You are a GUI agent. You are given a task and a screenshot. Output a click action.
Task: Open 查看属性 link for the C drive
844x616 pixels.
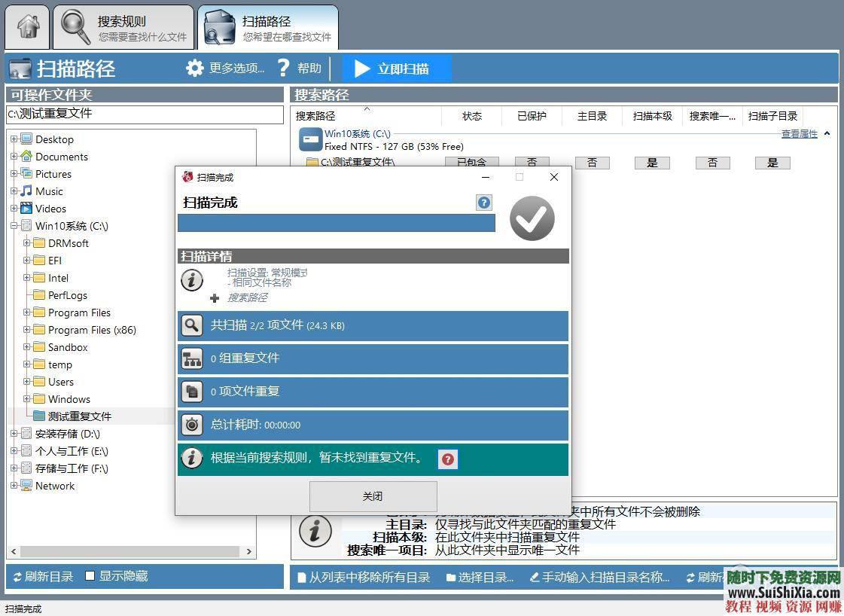click(x=799, y=133)
